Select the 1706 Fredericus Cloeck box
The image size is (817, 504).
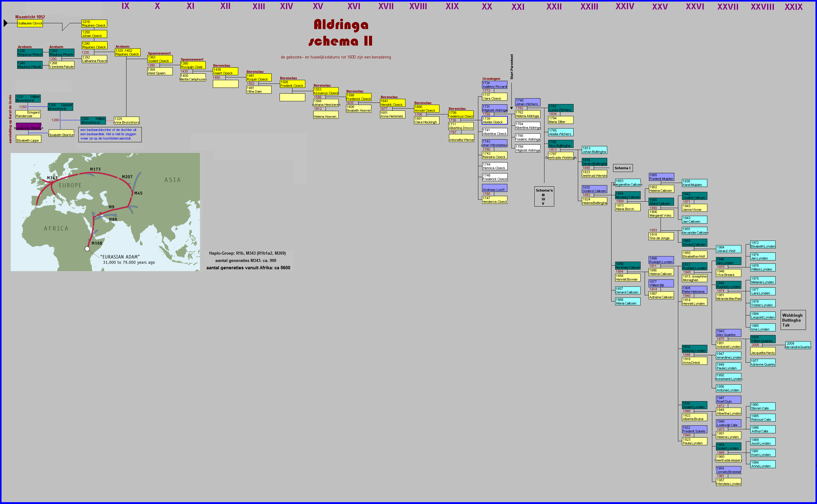461,114
